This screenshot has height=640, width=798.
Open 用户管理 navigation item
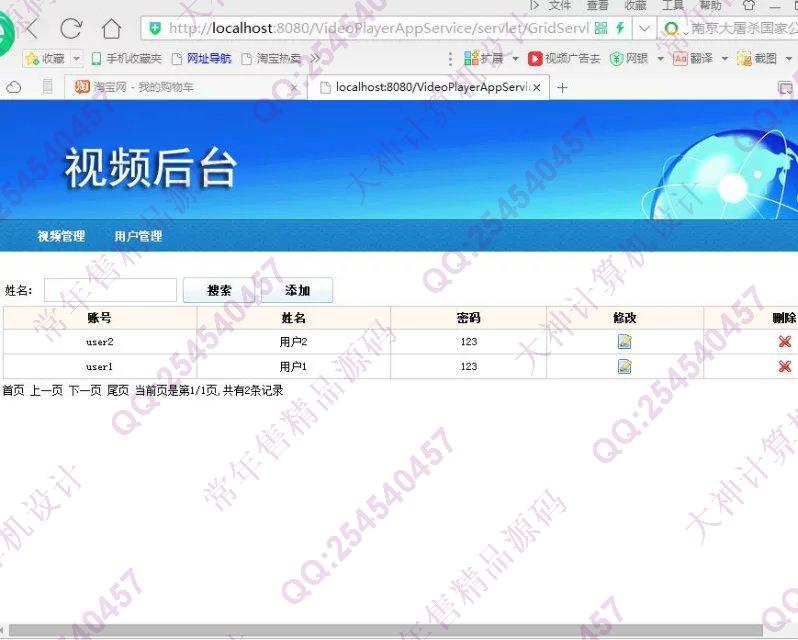point(138,236)
